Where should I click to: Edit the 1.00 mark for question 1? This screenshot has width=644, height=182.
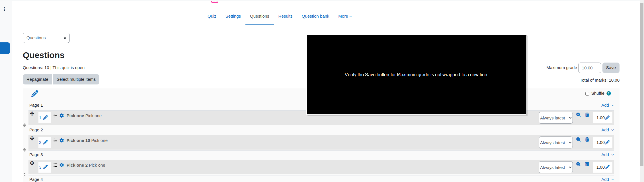click(607, 118)
